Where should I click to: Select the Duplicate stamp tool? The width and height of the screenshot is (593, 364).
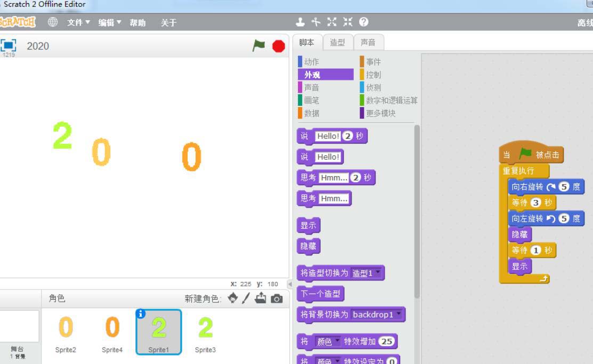click(300, 22)
